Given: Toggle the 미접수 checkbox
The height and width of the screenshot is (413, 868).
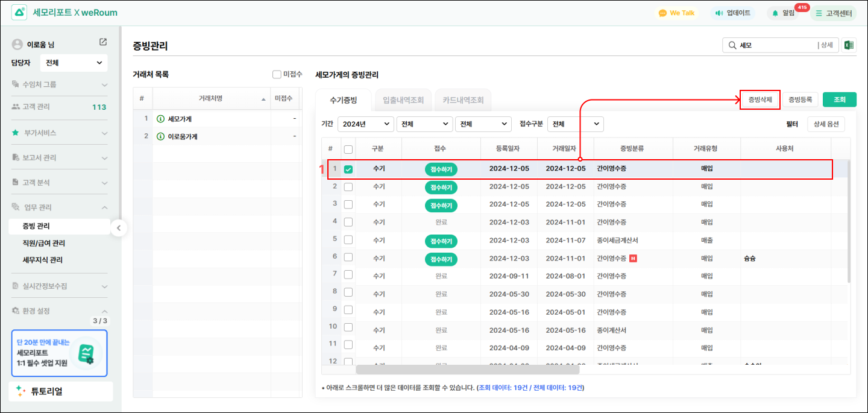Looking at the screenshot, I should point(277,75).
